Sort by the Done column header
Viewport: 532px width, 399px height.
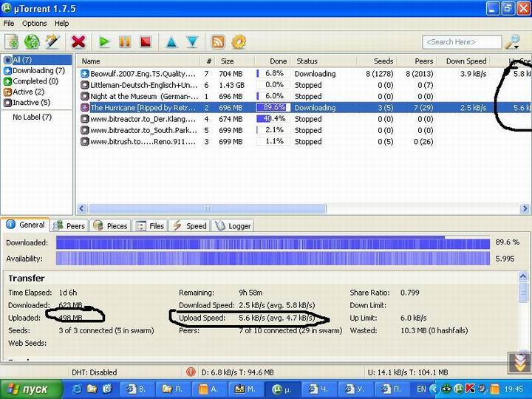pos(273,61)
